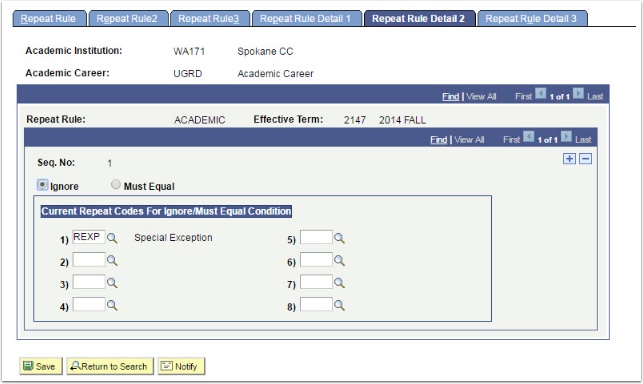This screenshot has width=643, height=384.
Task: Open lookup for repeat code field 1
Action: (x=112, y=238)
